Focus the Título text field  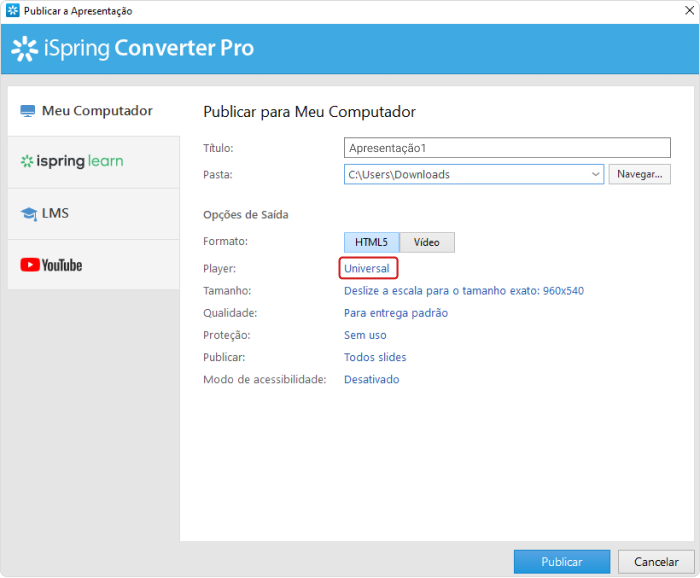tap(507, 148)
